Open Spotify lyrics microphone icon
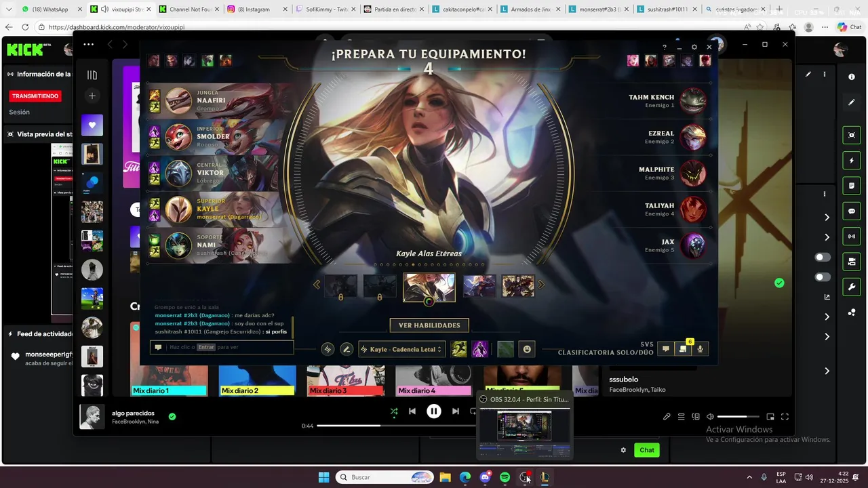This screenshot has width=868, height=488. 667,416
